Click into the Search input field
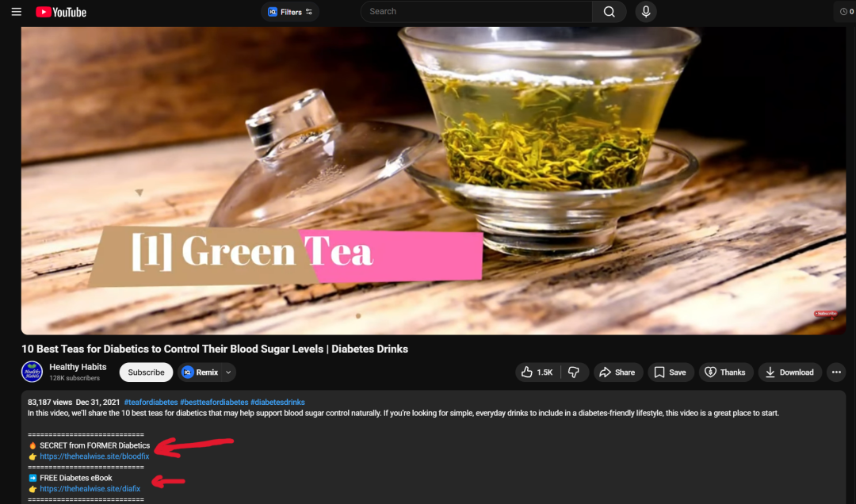Viewport: 856px width, 504px height. point(476,12)
